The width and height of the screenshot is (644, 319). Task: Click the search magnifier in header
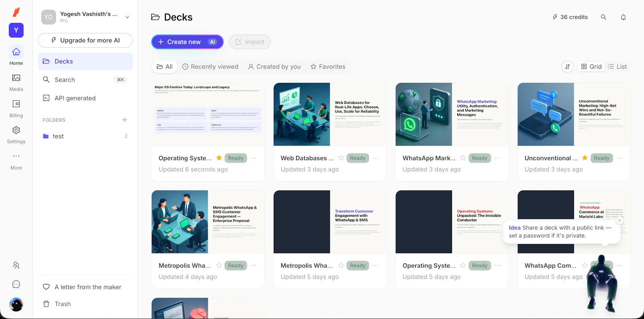tap(604, 17)
